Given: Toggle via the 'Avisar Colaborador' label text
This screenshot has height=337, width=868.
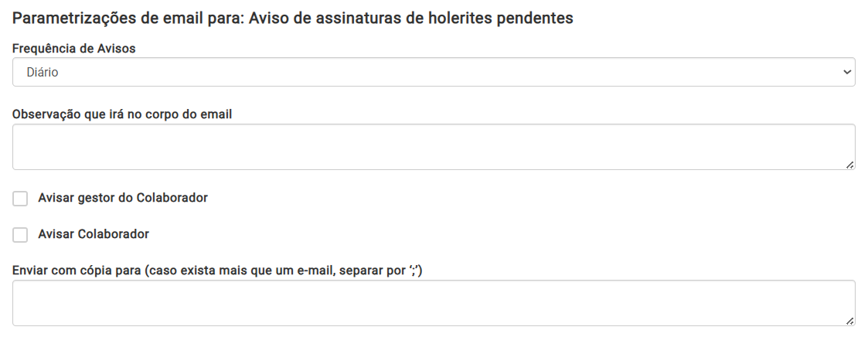Looking at the screenshot, I should pos(93,234).
